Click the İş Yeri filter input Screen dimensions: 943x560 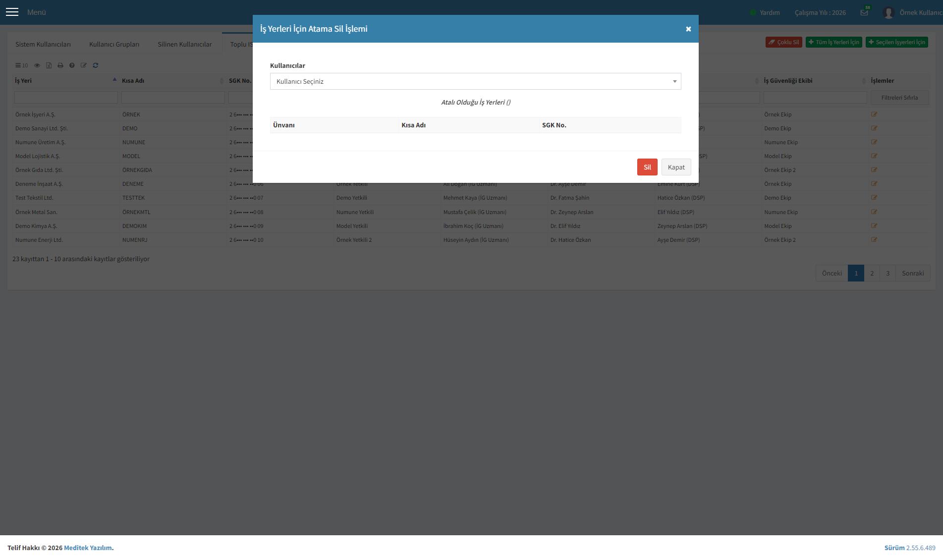coord(66,98)
